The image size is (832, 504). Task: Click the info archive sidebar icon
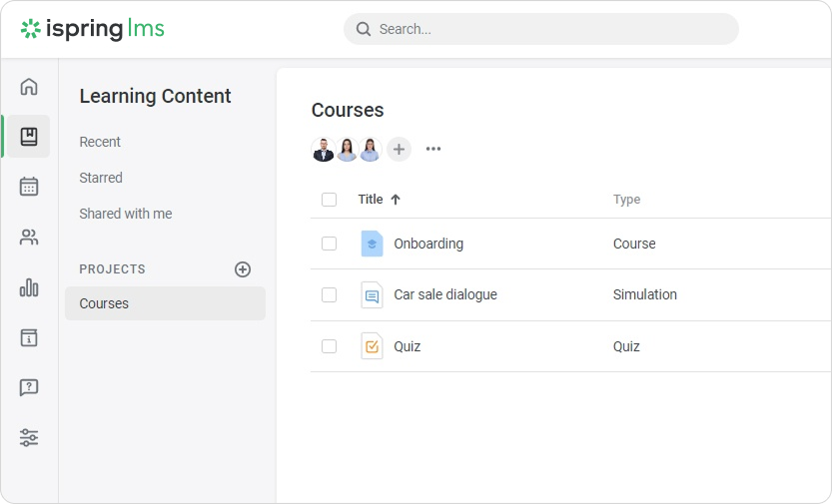pyautogui.click(x=29, y=338)
